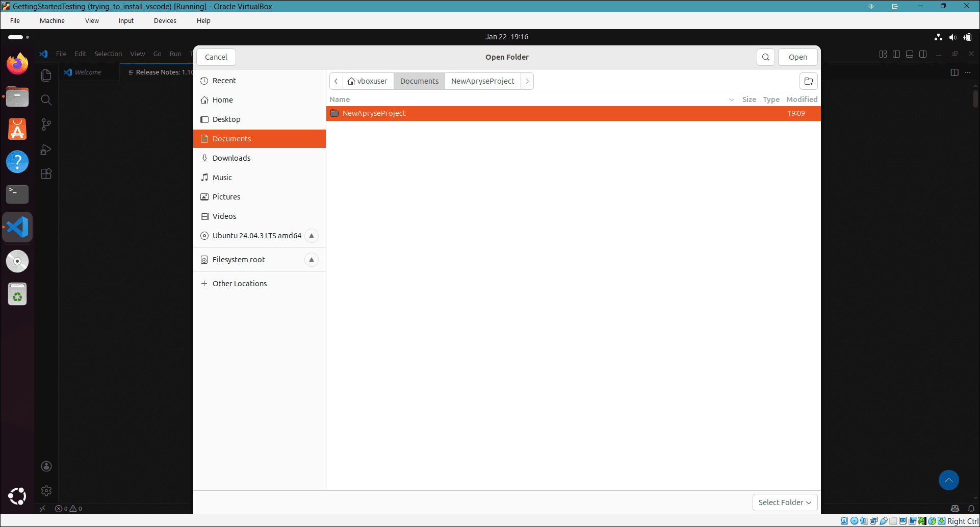Viewport: 980px width, 527px height.
Task: Click the search icon in Open Folder dialog
Action: point(765,57)
